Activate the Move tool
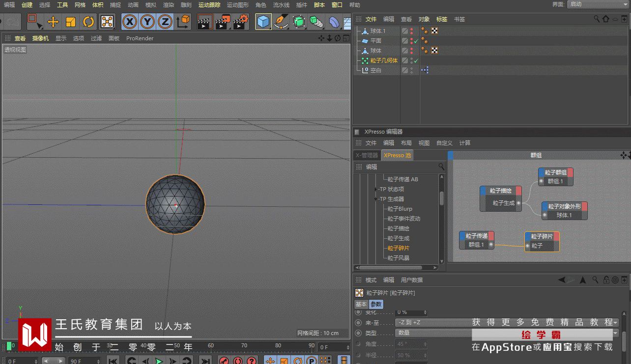Image resolution: width=631 pixels, height=364 pixels. pyautogui.click(x=53, y=22)
